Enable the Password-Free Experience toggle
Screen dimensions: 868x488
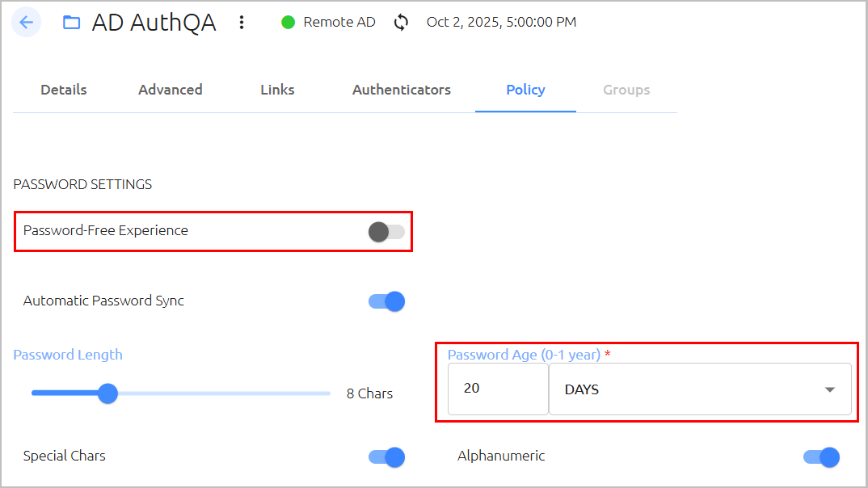[x=386, y=232]
